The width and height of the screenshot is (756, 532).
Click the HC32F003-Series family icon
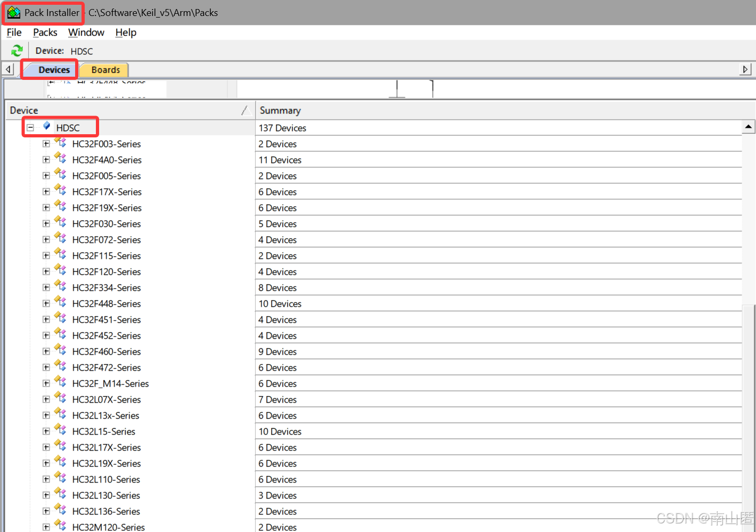[x=60, y=143]
